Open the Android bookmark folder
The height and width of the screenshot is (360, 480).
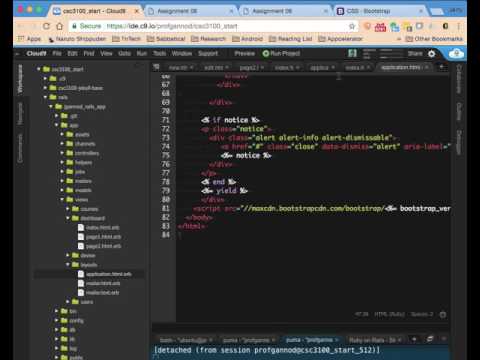point(247,39)
